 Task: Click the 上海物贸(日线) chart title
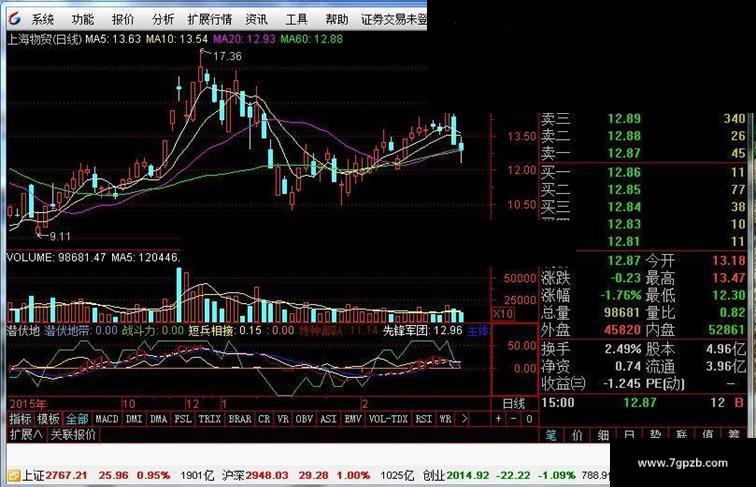click(44, 39)
